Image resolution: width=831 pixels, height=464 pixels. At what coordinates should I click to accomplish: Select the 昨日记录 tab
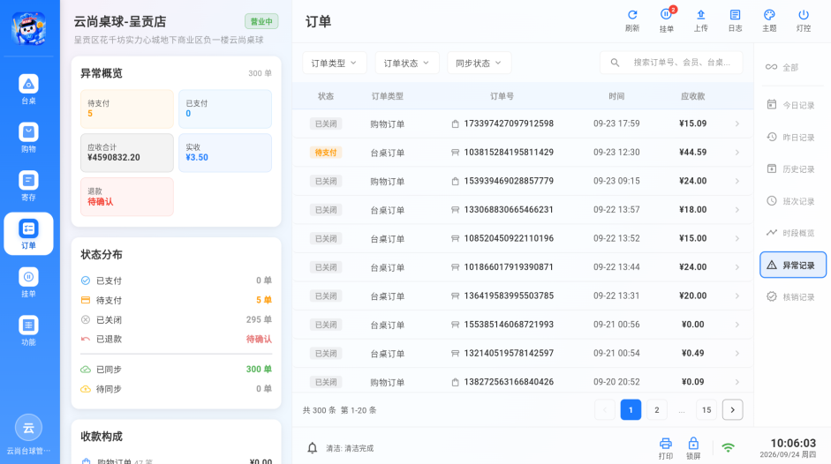pyautogui.click(x=792, y=137)
